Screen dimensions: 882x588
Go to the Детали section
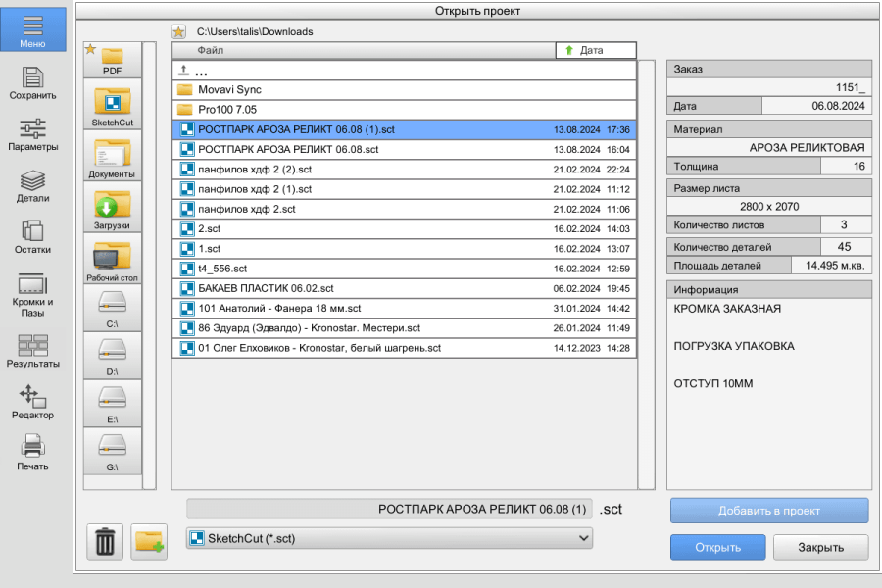click(32, 186)
